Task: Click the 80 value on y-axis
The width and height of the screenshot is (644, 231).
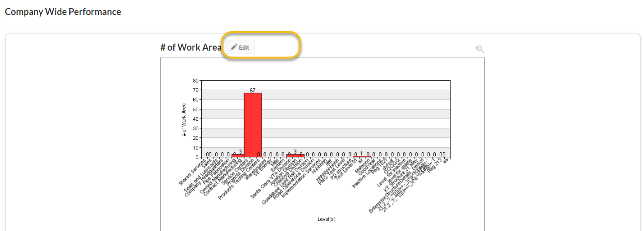Action: pyautogui.click(x=195, y=80)
